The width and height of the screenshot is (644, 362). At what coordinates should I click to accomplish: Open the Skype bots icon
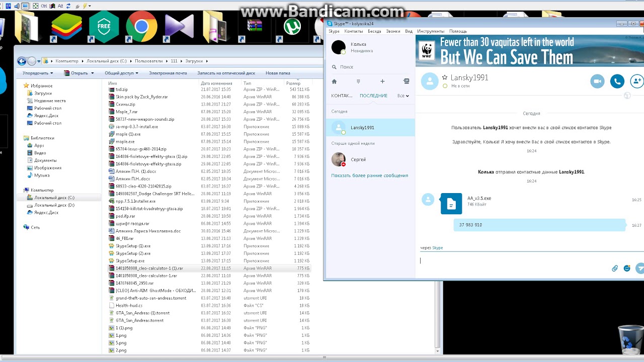[x=406, y=81]
